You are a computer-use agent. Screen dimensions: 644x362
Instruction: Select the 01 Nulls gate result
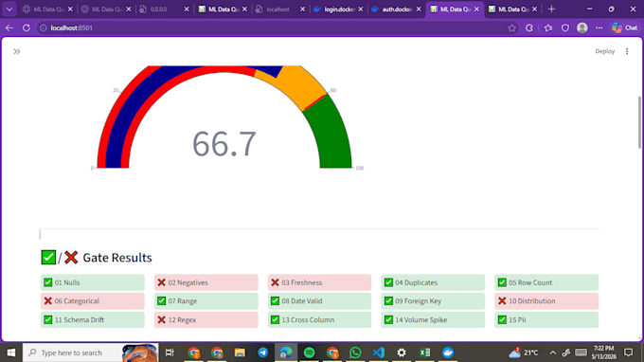(x=93, y=282)
